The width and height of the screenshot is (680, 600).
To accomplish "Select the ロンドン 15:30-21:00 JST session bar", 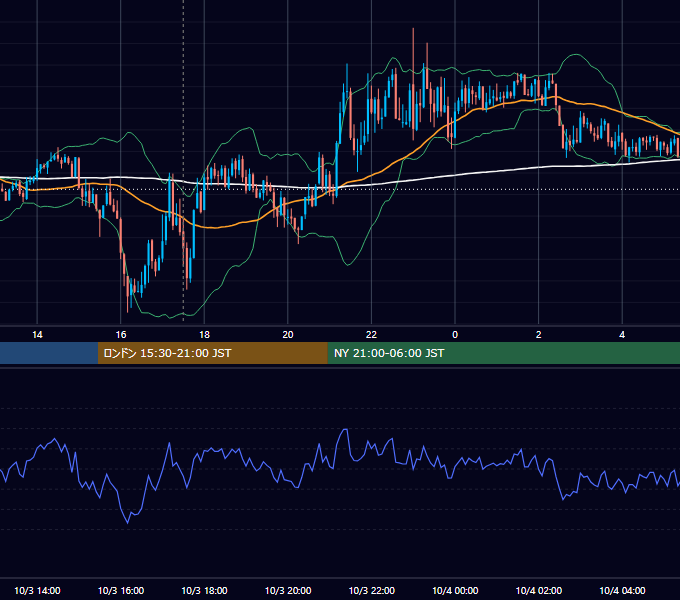I will click(x=212, y=353).
